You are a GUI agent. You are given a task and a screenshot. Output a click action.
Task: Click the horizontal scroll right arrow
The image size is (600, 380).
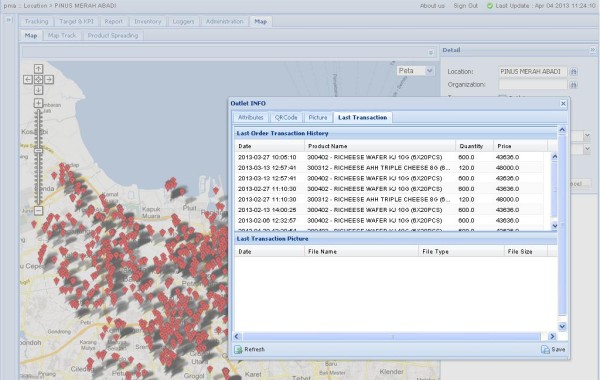(552, 336)
